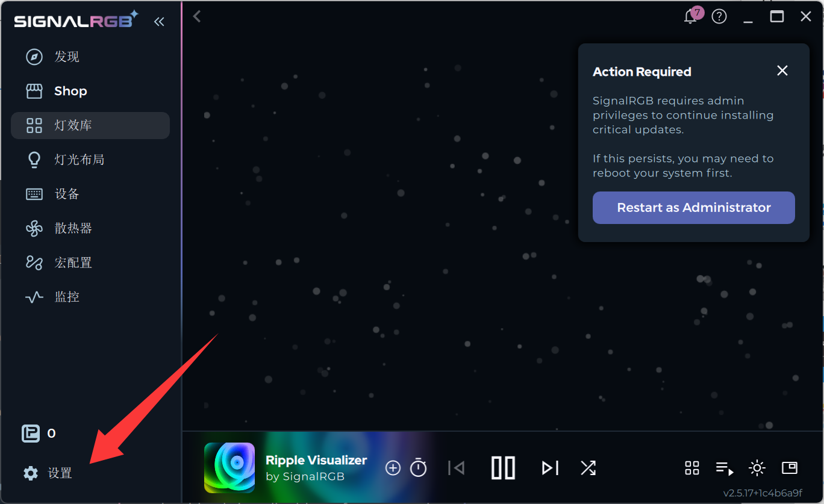This screenshot has height=504, width=824.
Task: Select 设备 in the sidebar
Action: pos(67,194)
